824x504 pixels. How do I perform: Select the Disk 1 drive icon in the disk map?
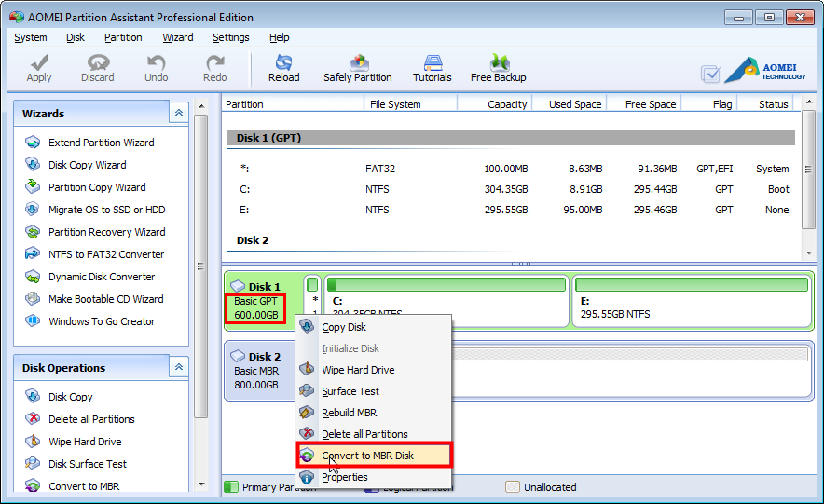(238, 286)
